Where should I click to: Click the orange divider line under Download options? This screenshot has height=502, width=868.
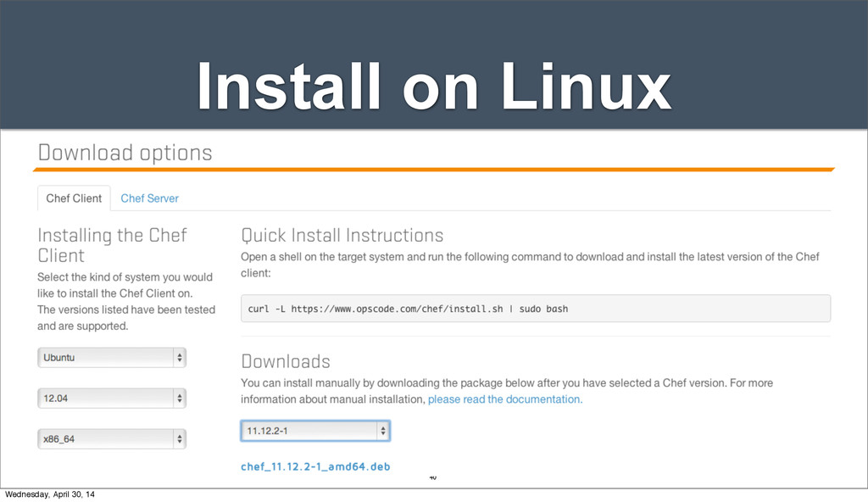pos(436,170)
